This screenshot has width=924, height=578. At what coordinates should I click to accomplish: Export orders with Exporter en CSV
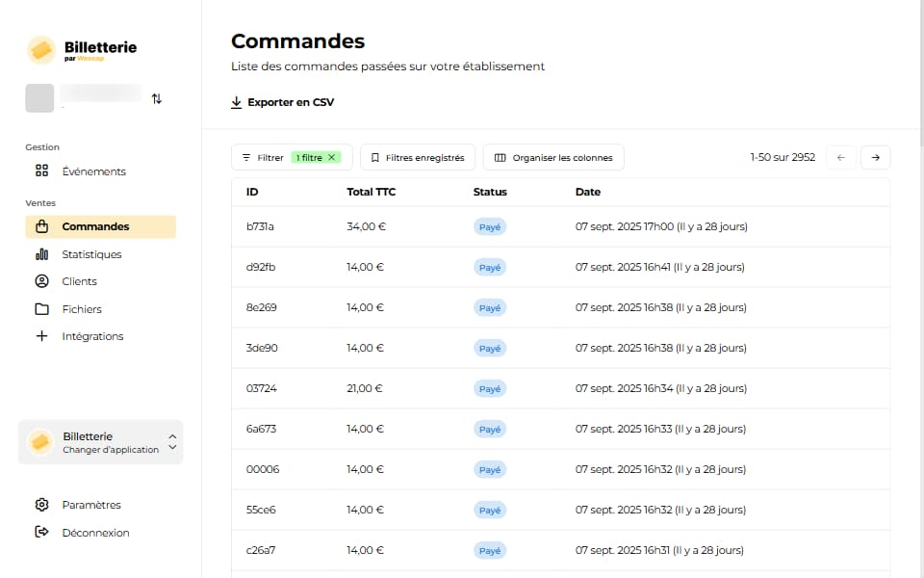click(282, 102)
